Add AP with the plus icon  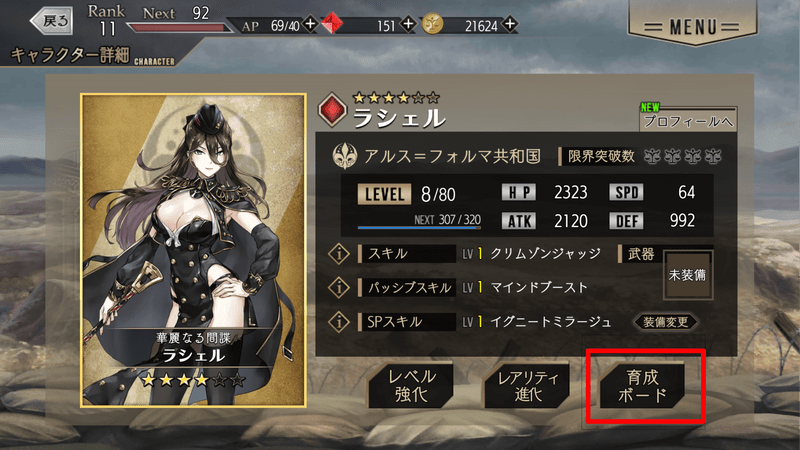(x=310, y=23)
